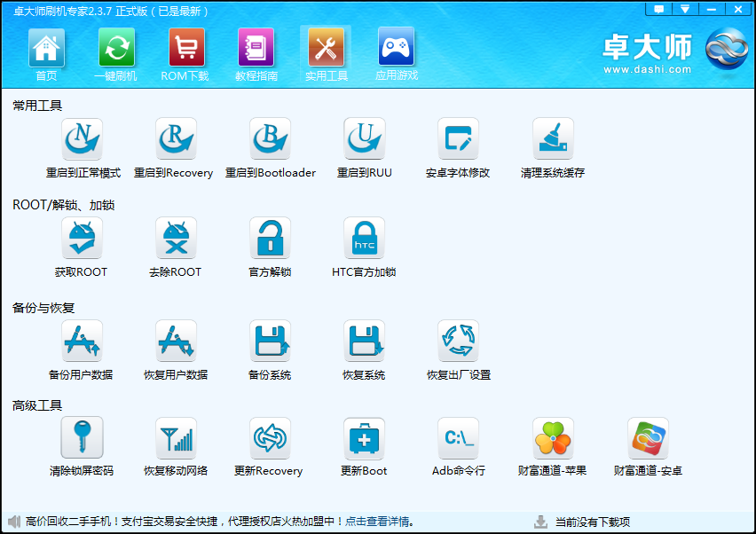The image size is (756, 534).
Task: Run the 清理系统缓存 tool
Action: [x=553, y=138]
